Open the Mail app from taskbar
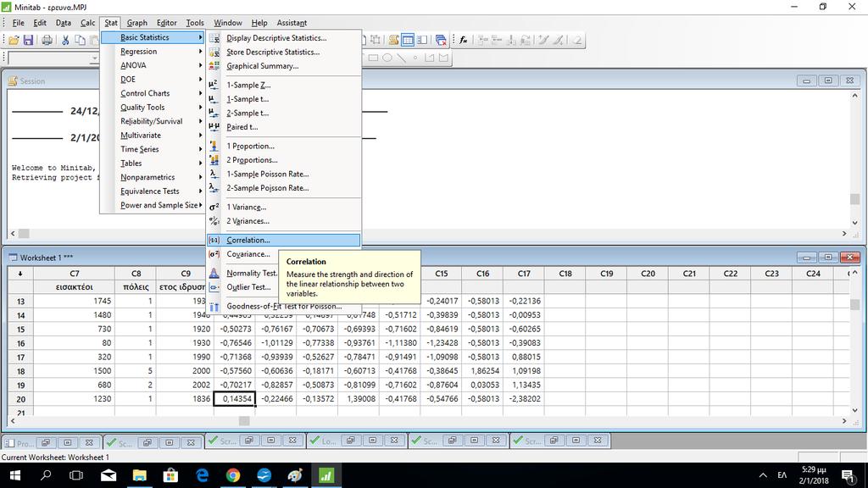 [x=108, y=475]
